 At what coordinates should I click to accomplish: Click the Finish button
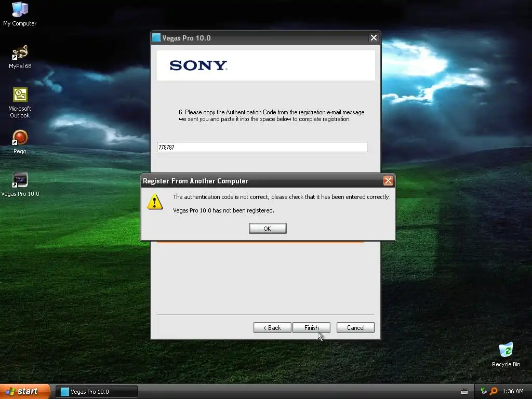click(x=311, y=327)
